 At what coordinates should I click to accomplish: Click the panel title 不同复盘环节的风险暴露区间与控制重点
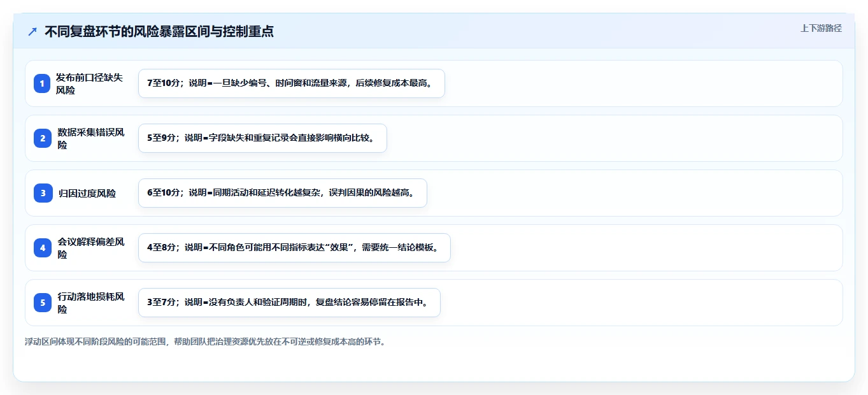coord(159,31)
